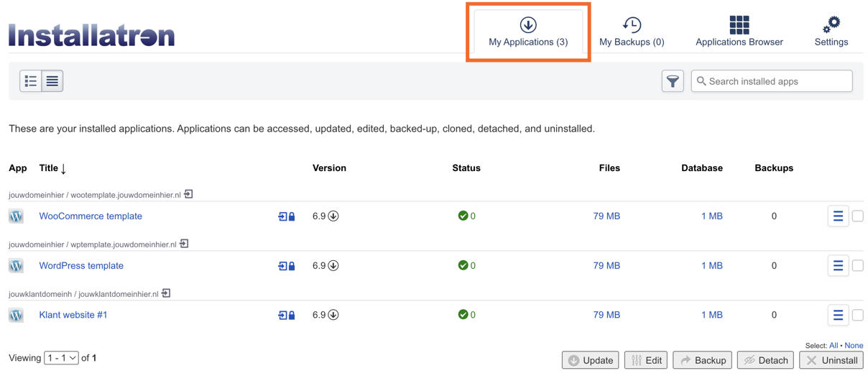The width and height of the screenshot is (868, 381).
Task: Expand actions menu for Klant website #1
Action: [838, 315]
